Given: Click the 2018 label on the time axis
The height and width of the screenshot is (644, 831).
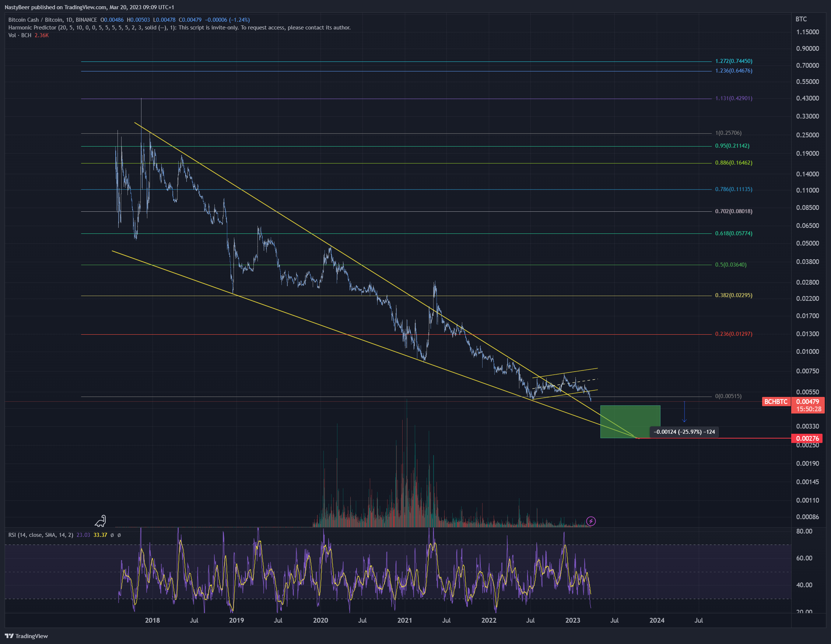Looking at the screenshot, I should 152,620.
